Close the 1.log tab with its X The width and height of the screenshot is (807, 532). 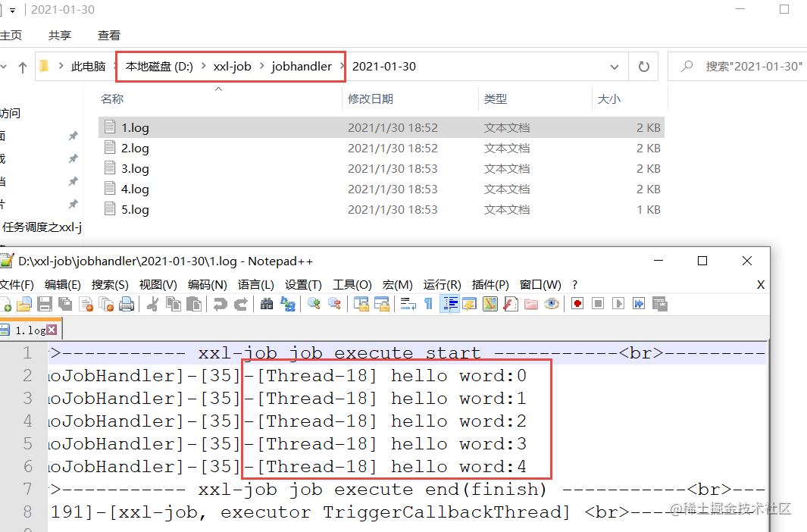click(52, 330)
